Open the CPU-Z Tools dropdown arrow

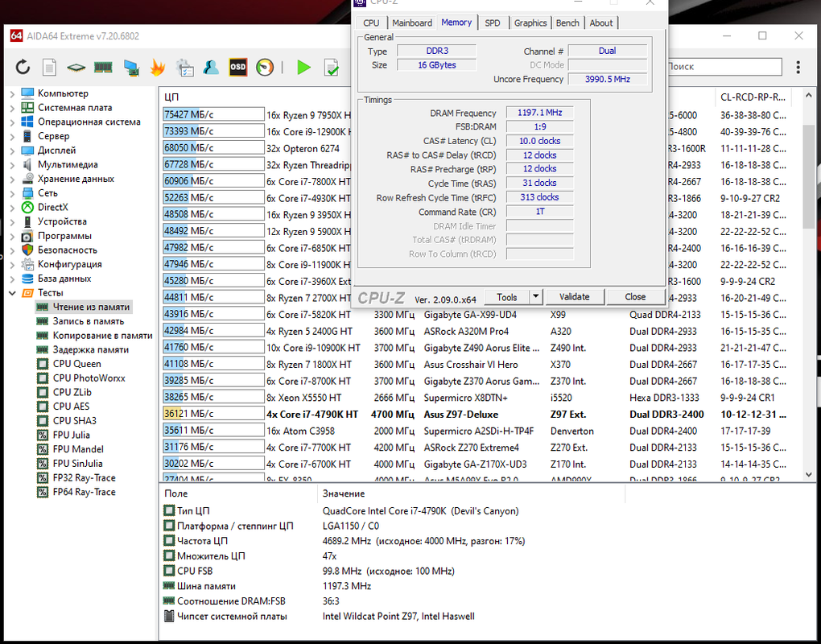(535, 297)
